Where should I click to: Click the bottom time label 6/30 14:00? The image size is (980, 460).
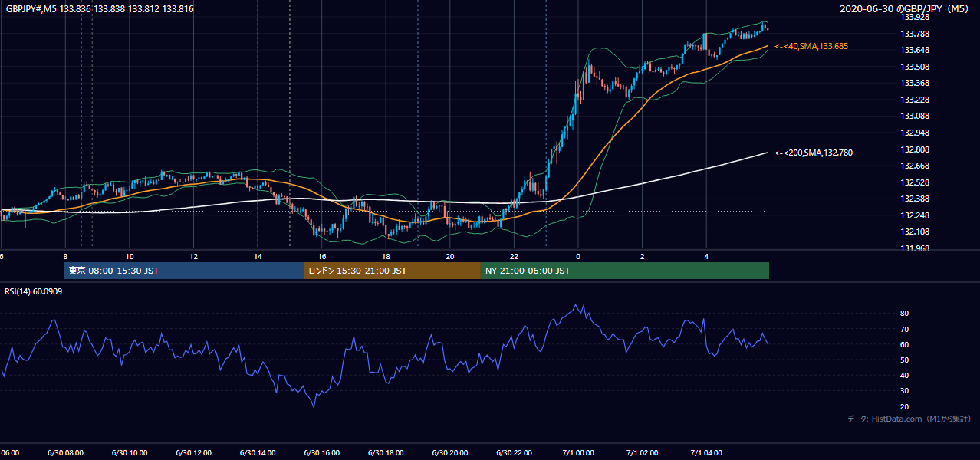click(x=258, y=453)
